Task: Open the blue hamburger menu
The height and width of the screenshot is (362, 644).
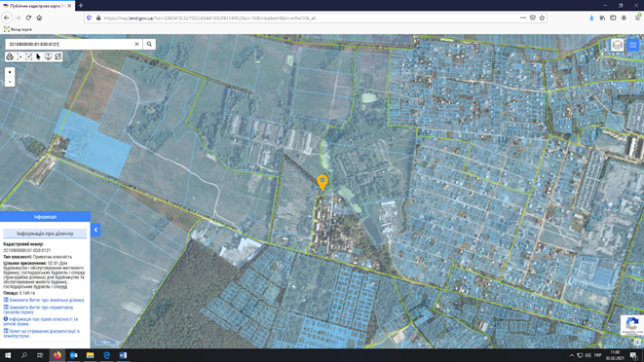Action: 632,45
